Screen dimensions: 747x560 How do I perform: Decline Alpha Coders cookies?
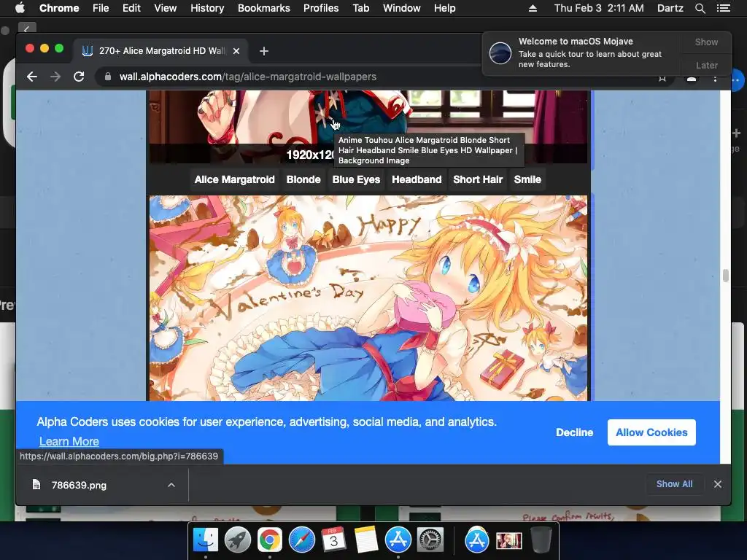(575, 432)
